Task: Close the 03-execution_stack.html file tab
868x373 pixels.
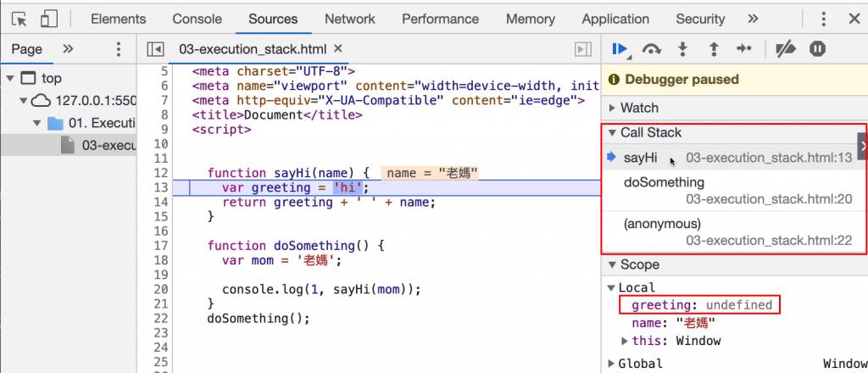Action: coord(339,48)
